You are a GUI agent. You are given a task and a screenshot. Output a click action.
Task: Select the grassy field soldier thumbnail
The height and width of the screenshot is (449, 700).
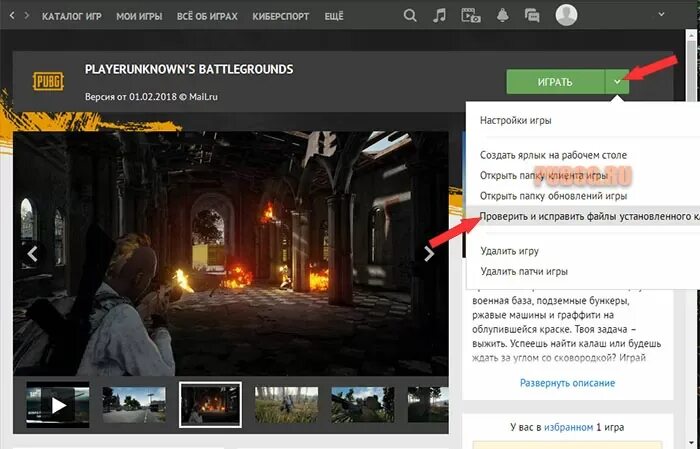click(287, 405)
